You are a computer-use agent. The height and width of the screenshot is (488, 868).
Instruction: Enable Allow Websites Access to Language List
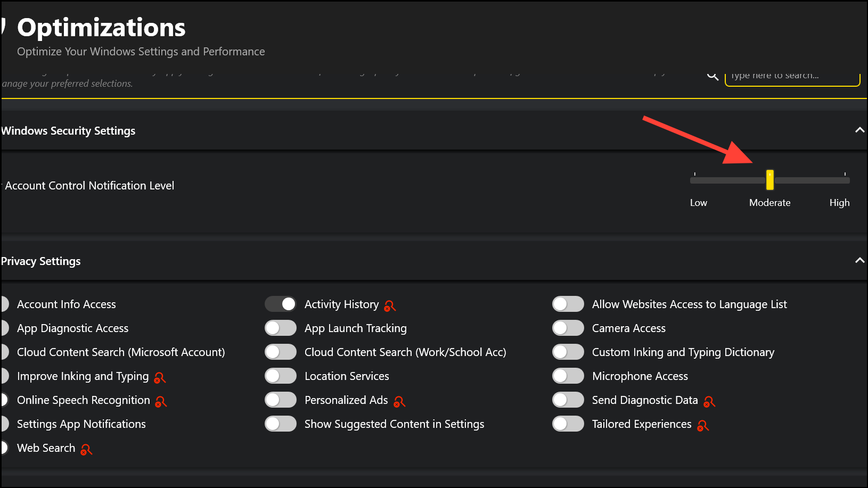coord(568,304)
